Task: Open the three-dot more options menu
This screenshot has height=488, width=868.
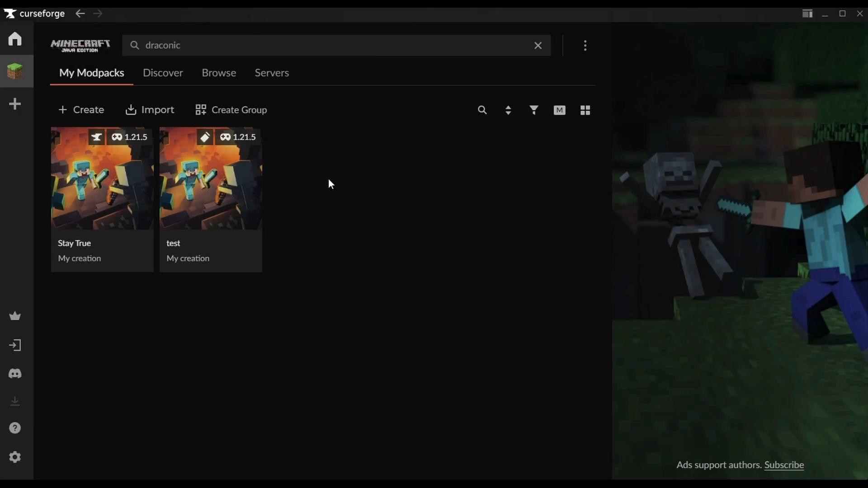Action: (x=585, y=46)
